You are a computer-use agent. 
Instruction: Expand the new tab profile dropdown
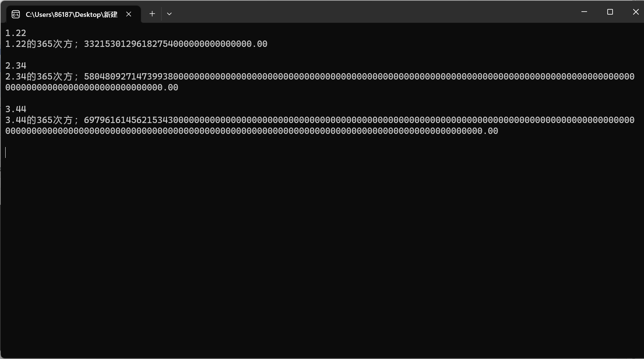click(169, 14)
